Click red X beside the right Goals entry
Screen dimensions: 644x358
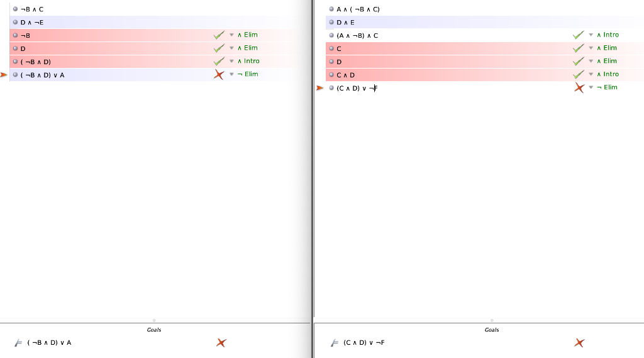click(579, 342)
